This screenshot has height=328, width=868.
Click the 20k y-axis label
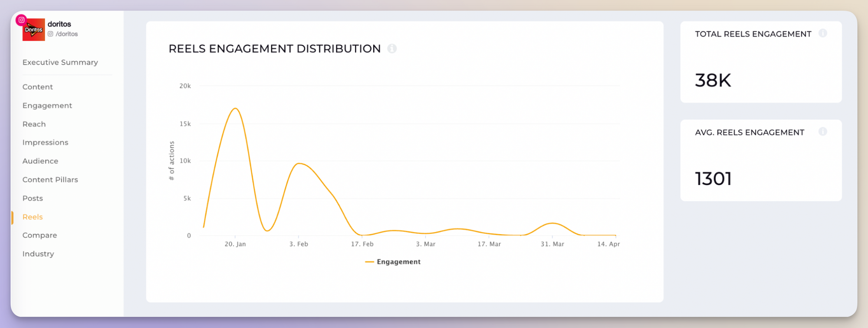[185, 86]
